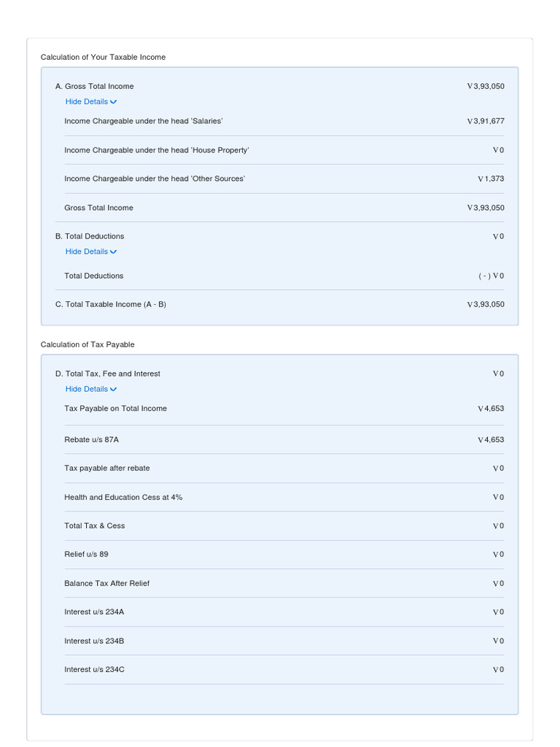The image size is (560, 747).
Task: Click 'C. Total Taxable Income (A - B)' row
Action: tap(111, 304)
